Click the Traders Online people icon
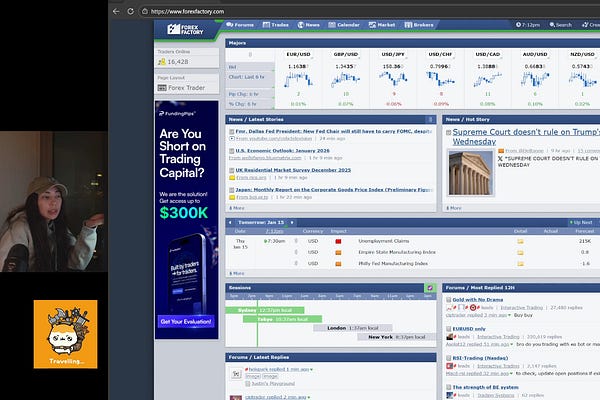 [x=161, y=62]
